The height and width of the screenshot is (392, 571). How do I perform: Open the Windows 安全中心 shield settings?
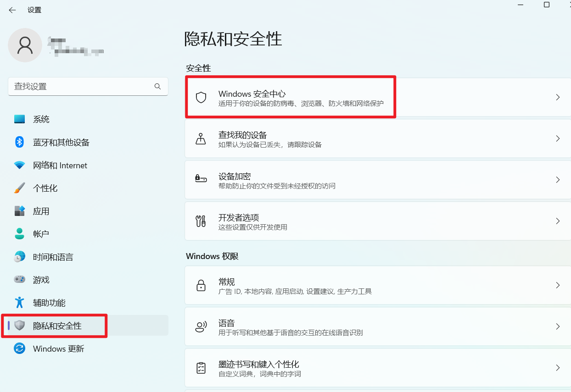pos(290,97)
